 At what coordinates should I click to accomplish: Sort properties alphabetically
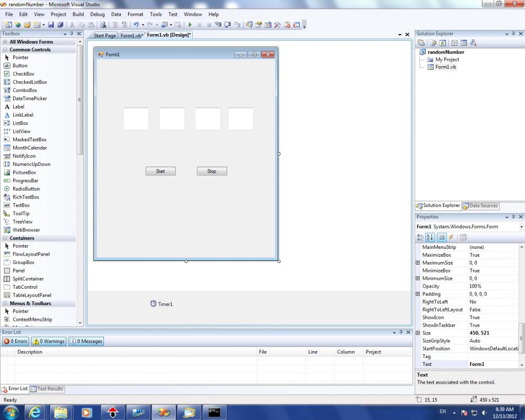430,237
